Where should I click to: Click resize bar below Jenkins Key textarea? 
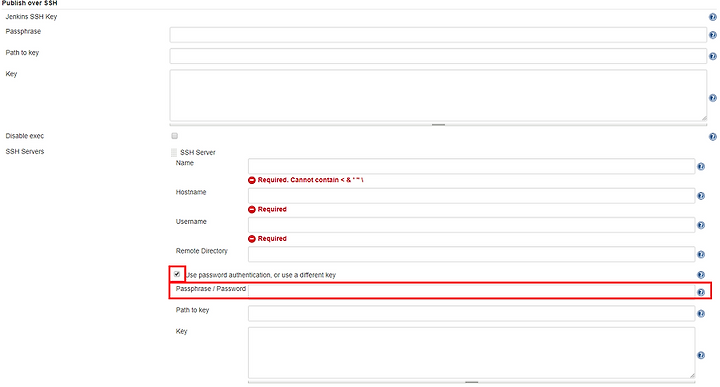pos(438,124)
